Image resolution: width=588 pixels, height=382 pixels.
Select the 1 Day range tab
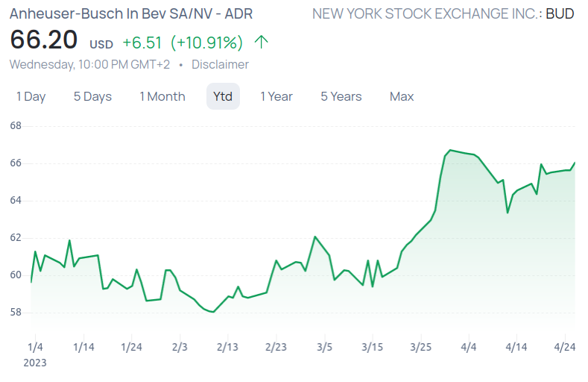pyautogui.click(x=31, y=96)
